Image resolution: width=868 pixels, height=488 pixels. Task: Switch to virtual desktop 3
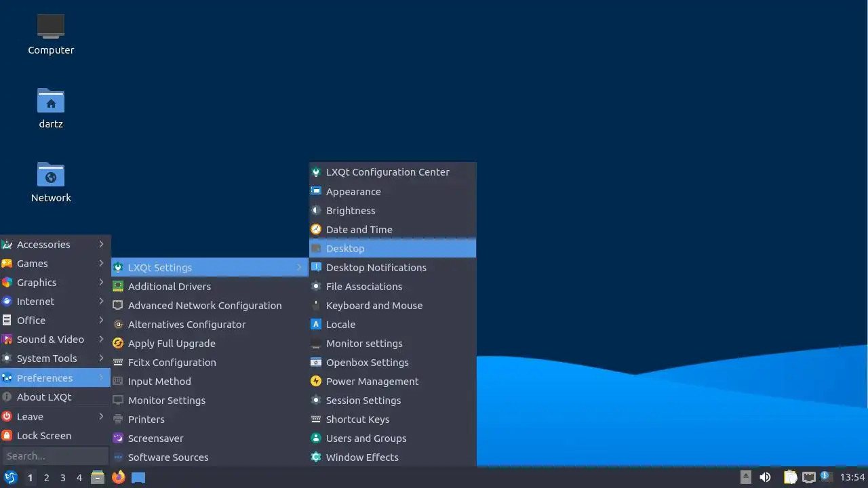(x=62, y=478)
